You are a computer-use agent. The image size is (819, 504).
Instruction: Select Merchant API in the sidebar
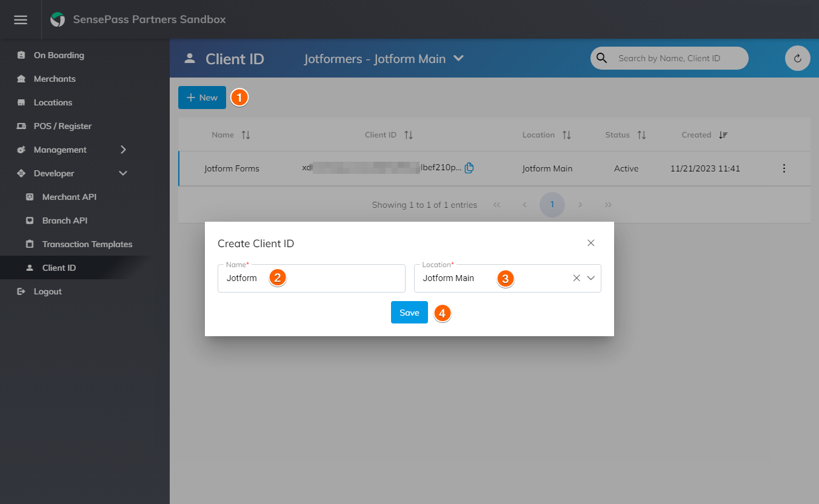[69, 197]
